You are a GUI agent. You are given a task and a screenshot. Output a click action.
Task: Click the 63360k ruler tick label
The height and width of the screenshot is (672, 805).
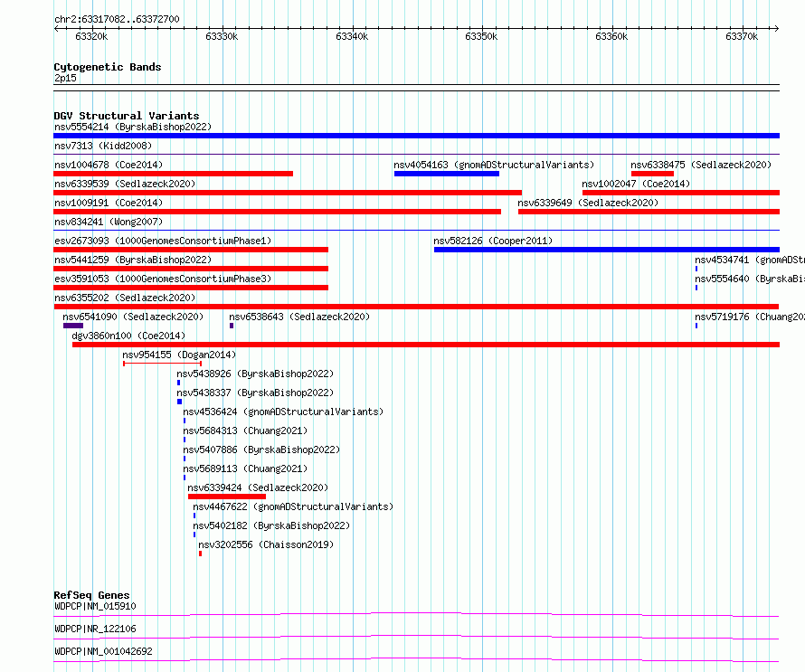(x=611, y=36)
